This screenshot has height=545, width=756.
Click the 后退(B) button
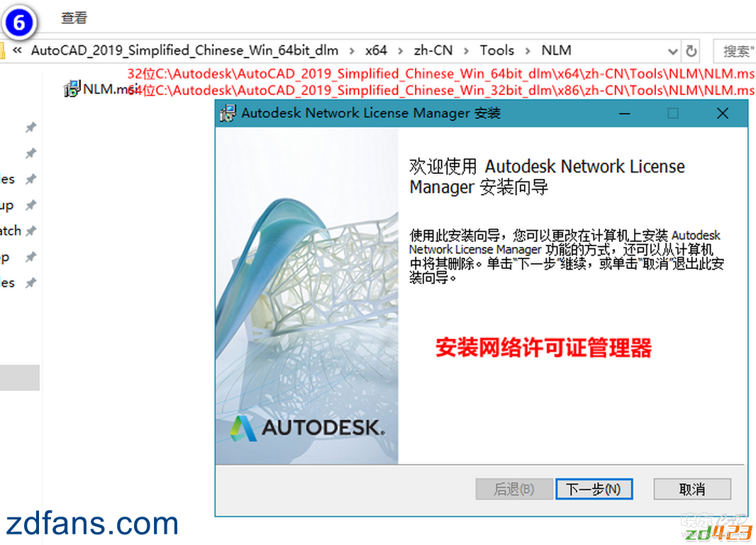click(514, 489)
